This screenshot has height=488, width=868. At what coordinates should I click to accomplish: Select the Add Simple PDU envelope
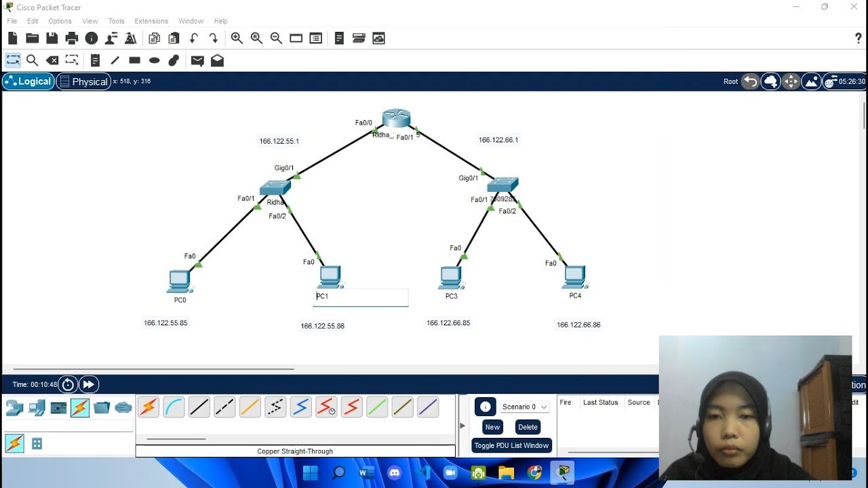[197, 60]
